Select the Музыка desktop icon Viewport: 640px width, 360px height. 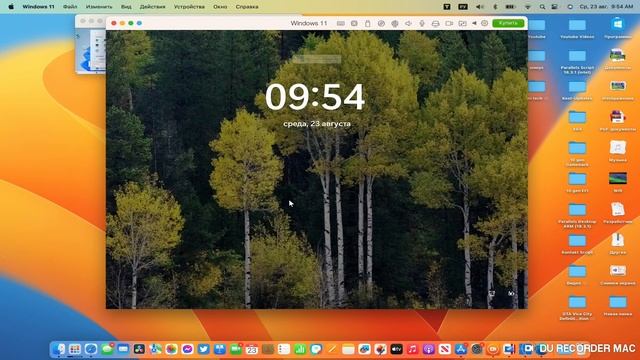[x=618, y=151]
